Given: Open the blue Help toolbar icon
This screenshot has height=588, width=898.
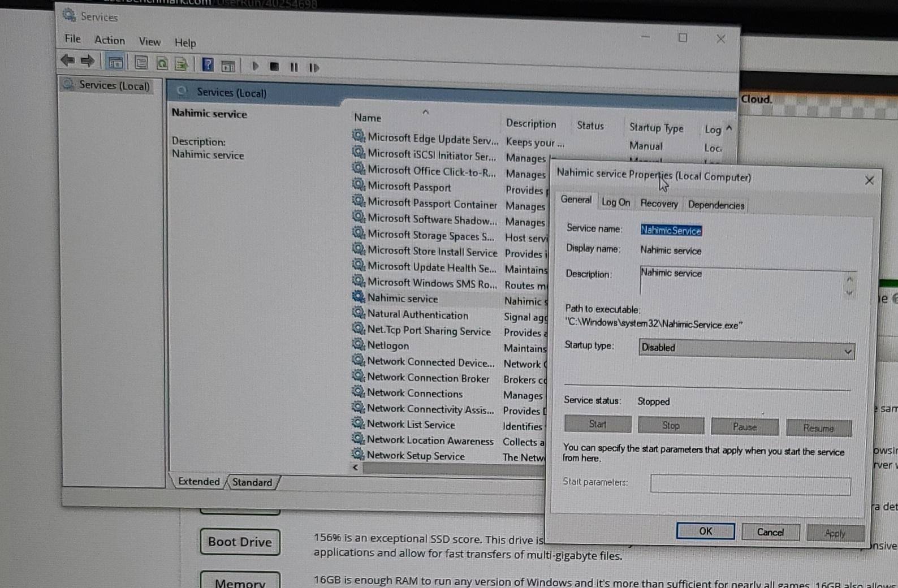Looking at the screenshot, I should [x=208, y=65].
